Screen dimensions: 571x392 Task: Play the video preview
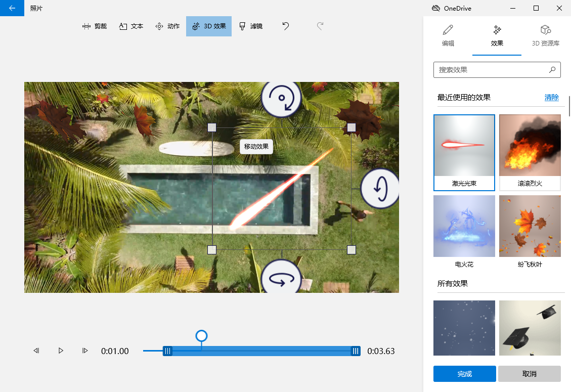61,351
